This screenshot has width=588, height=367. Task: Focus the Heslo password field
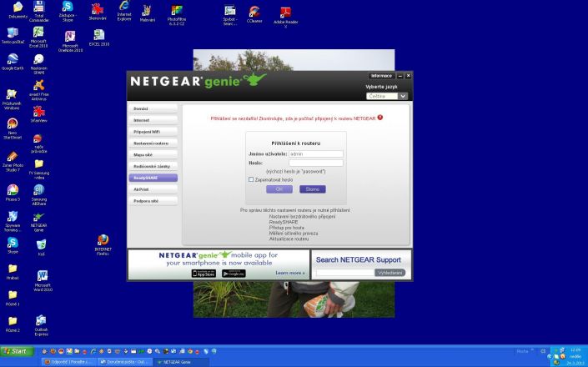316,163
